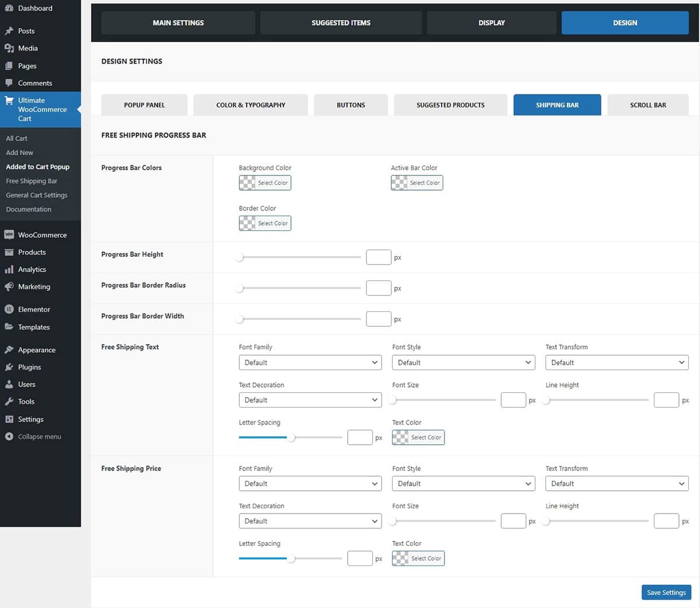
Task: Click the Products archive icon
Action: coord(9,252)
